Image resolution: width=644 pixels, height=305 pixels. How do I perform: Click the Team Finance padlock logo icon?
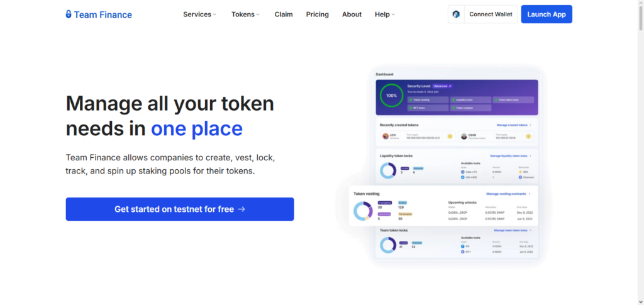(69, 14)
